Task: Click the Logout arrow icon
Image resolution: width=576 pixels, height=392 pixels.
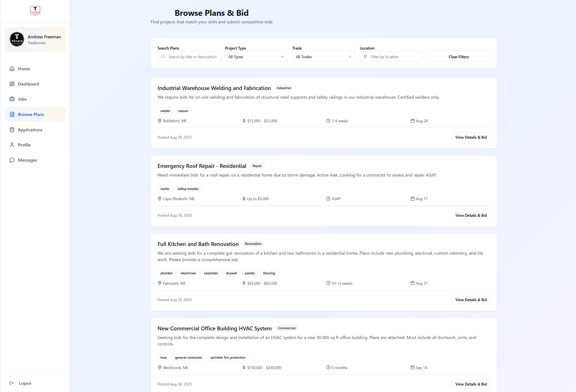Action: (11, 383)
